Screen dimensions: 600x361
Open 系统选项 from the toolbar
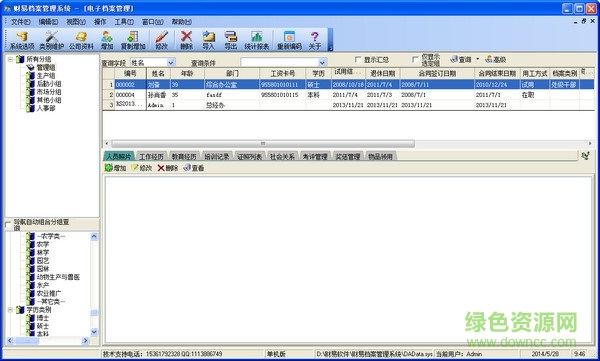[x=22, y=40]
